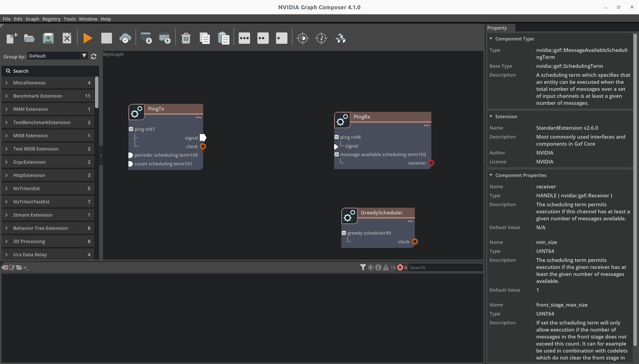Click the PingRx receiver port circle
Viewport: 639px width, 364px height.
coord(431,163)
